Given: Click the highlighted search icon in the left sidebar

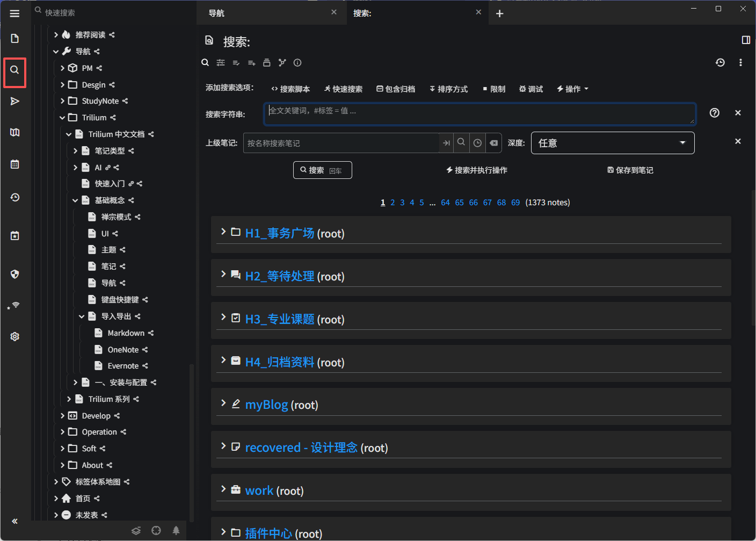Looking at the screenshot, I should click(14, 70).
